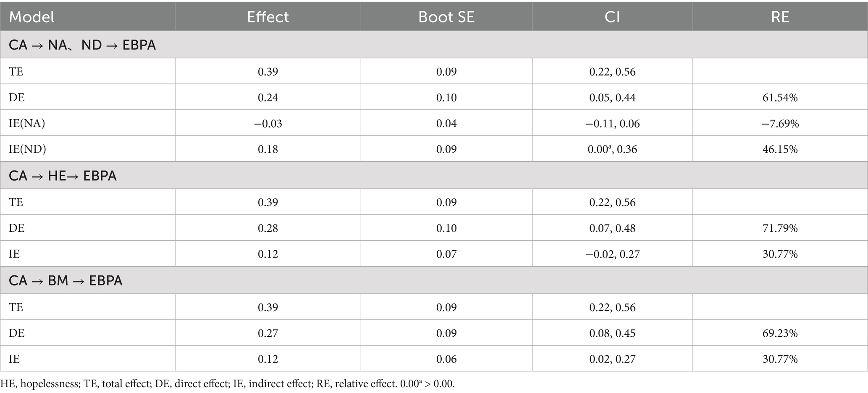Click the CA → NA、ND → EBPA section row
This screenshot has height=393, width=868.
click(x=82, y=45)
